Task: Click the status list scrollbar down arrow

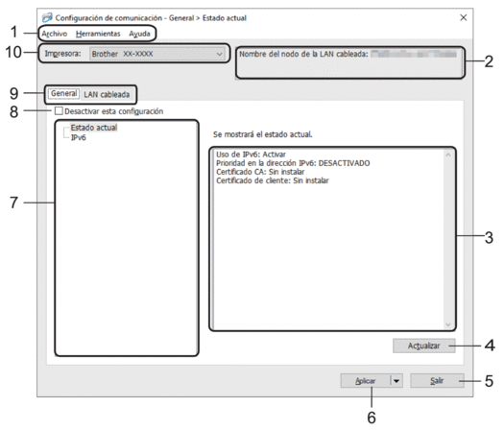Action: pos(448,325)
